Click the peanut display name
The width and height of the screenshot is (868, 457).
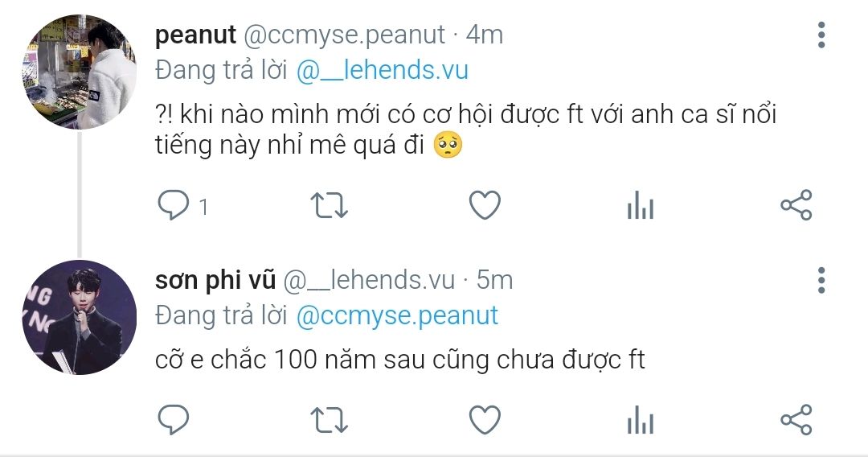(195, 35)
